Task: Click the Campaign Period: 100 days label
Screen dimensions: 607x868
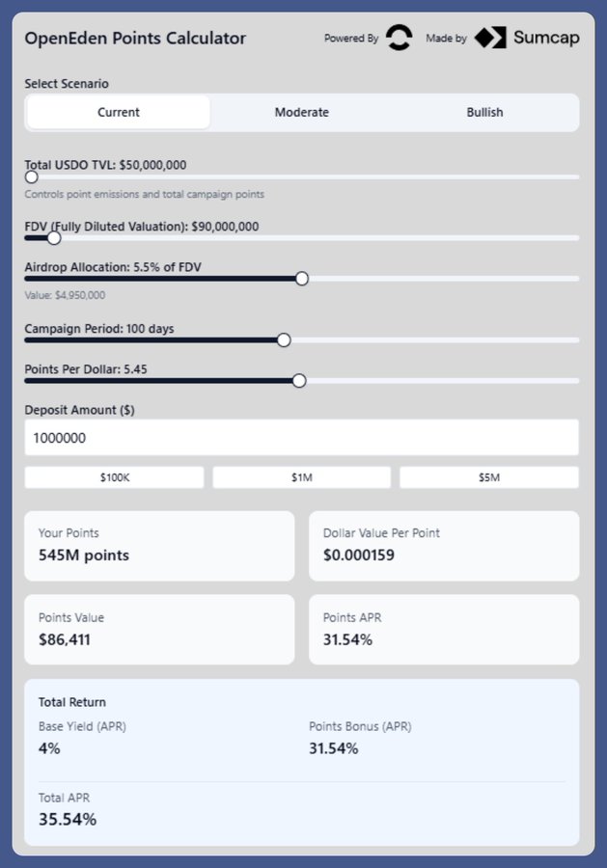Action: coord(99,328)
